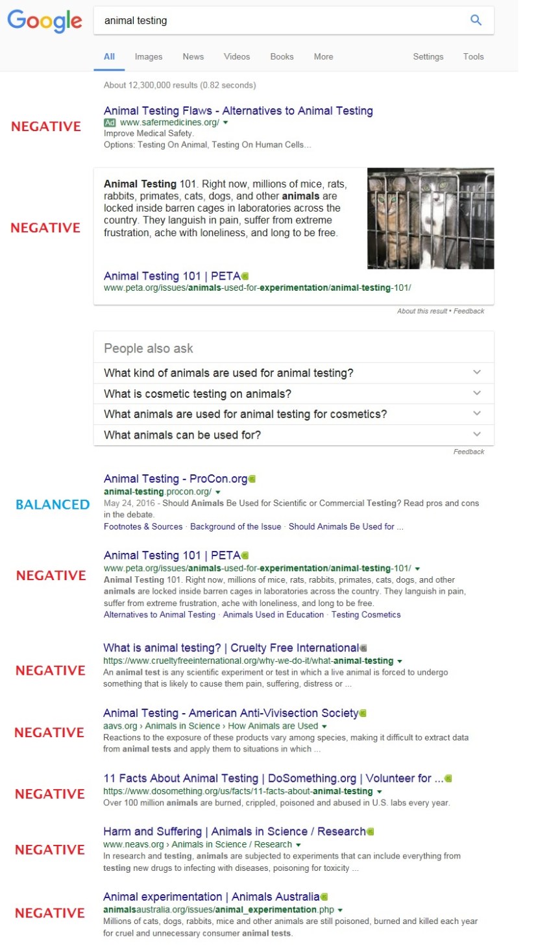Image resolution: width=560 pixels, height=950 pixels.
Task: Click the search magnifying glass icon
Action: click(476, 20)
